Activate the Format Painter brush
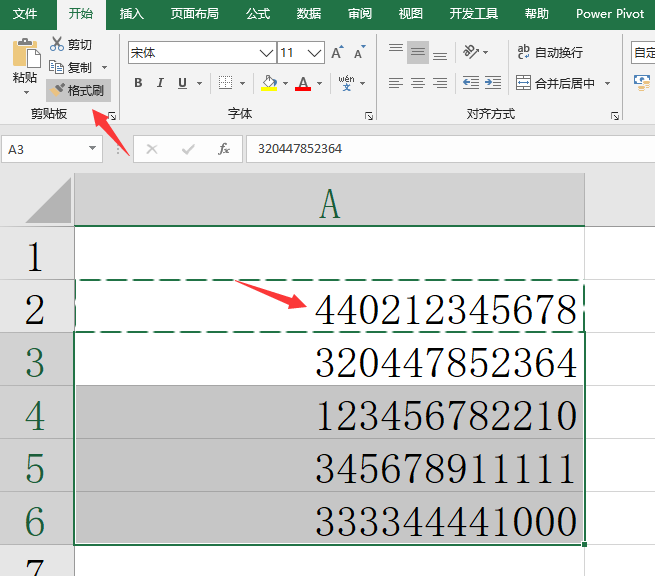The image size is (655, 576). pos(79,90)
